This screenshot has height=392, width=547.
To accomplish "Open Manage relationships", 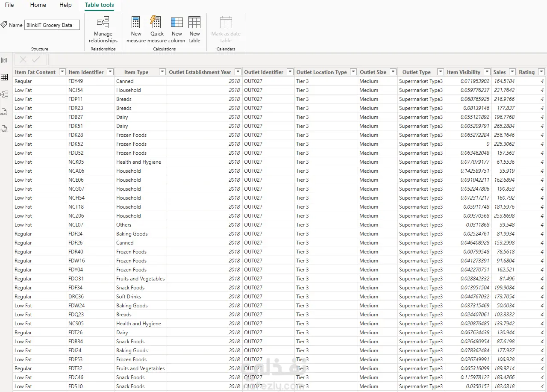I will click(103, 29).
